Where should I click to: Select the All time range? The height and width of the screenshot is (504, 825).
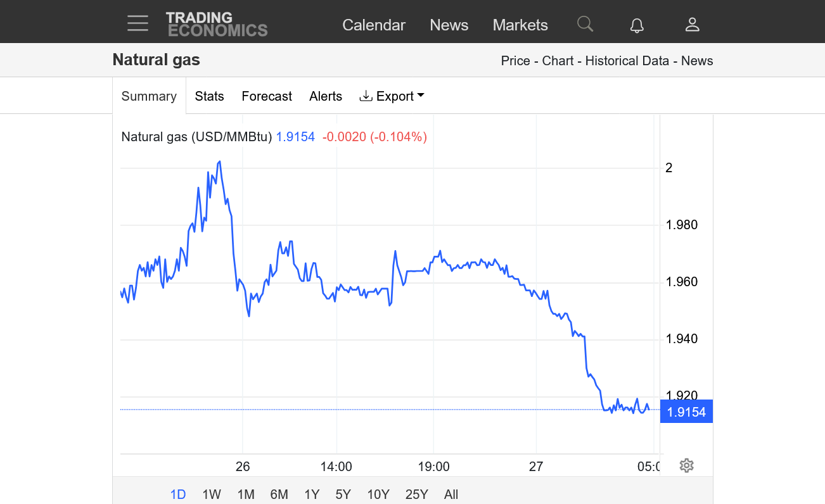451,495
